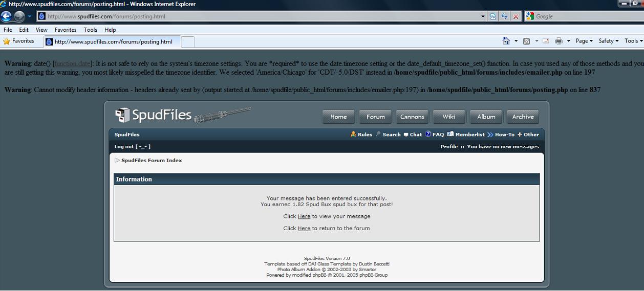Click the Compatibility View icon

click(492, 16)
